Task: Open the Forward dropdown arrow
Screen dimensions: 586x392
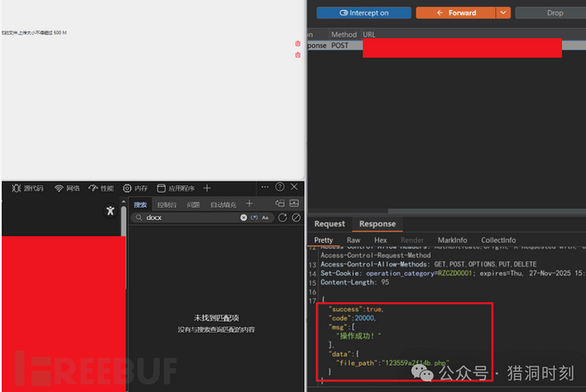Action: point(503,13)
